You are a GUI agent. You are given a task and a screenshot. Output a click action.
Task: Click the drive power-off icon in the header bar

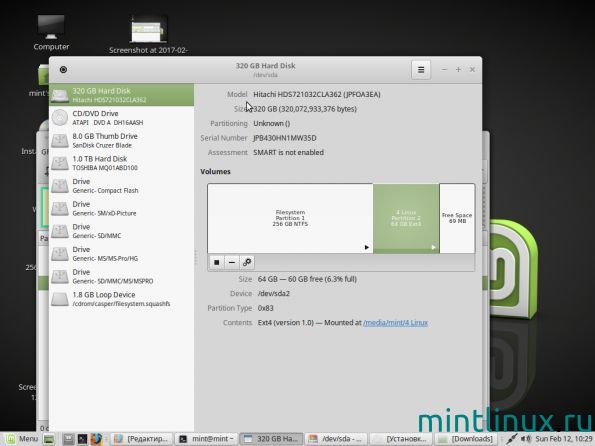coord(63,69)
